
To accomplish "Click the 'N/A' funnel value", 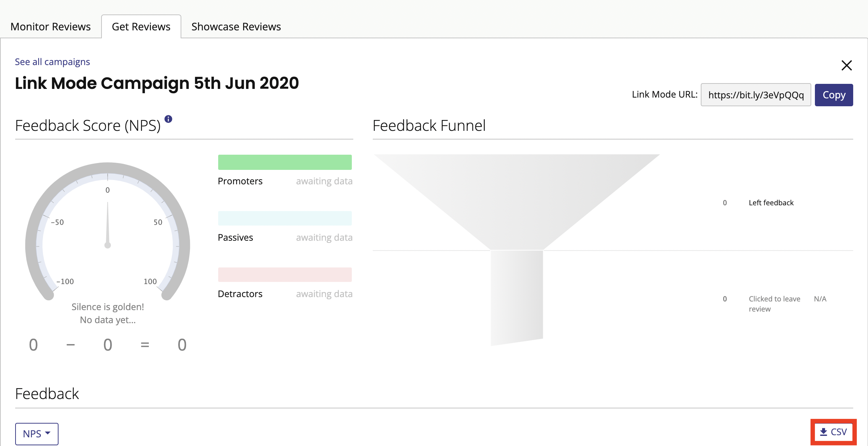I will point(820,299).
